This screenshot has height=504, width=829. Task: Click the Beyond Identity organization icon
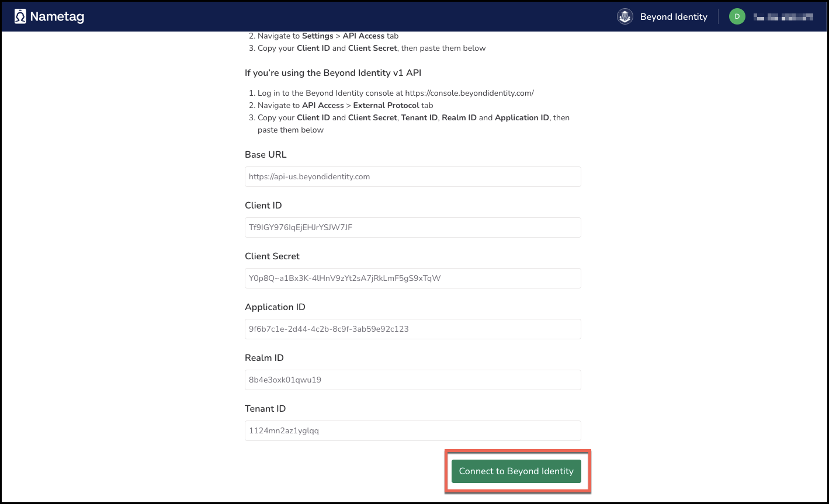[625, 17]
